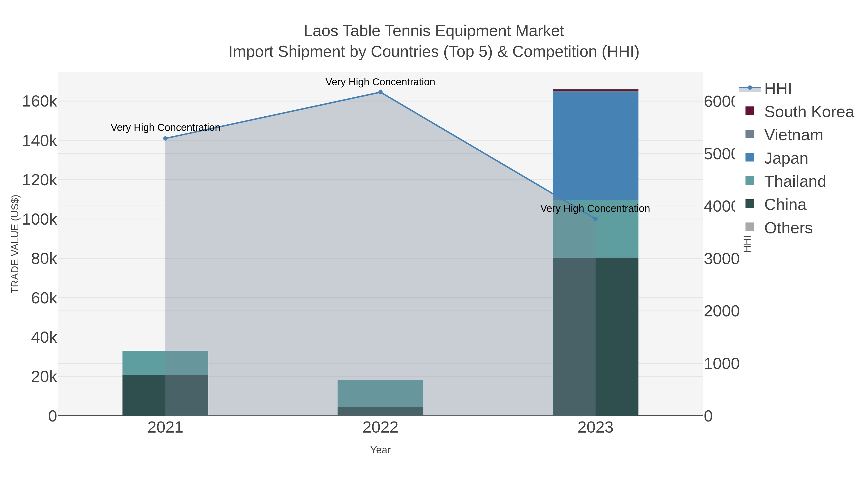Click the 160k left axis tick label
Image resolution: width=868 pixels, height=488 pixels.
(x=40, y=101)
